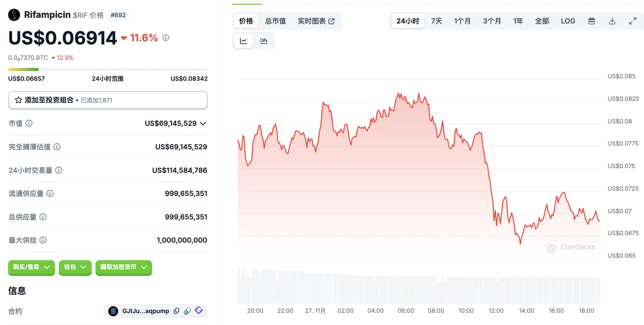The width and height of the screenshot is (644, 325).
Task: Click the info icon next to 11.6%
Action: (166, 38)
